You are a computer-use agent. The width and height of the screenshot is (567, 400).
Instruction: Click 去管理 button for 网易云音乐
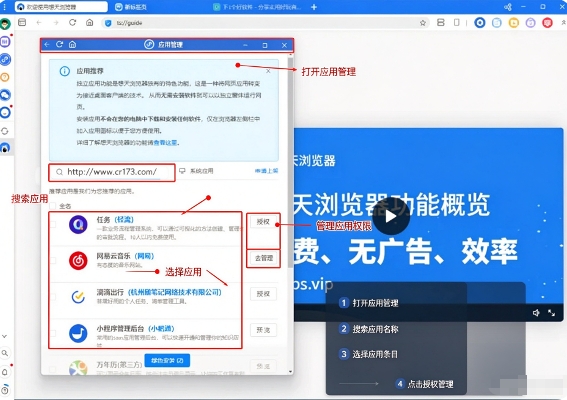(264, 258)
